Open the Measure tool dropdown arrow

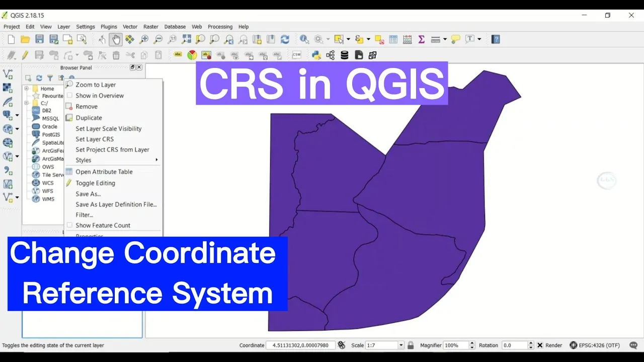point(445,39)
